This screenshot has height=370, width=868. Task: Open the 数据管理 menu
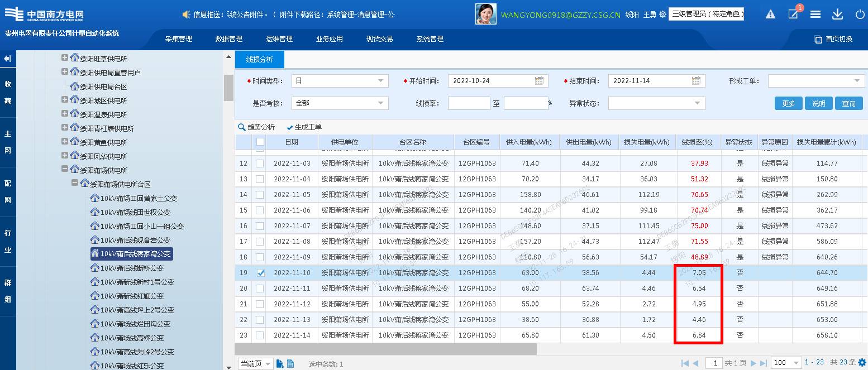[x=228, y=39]
